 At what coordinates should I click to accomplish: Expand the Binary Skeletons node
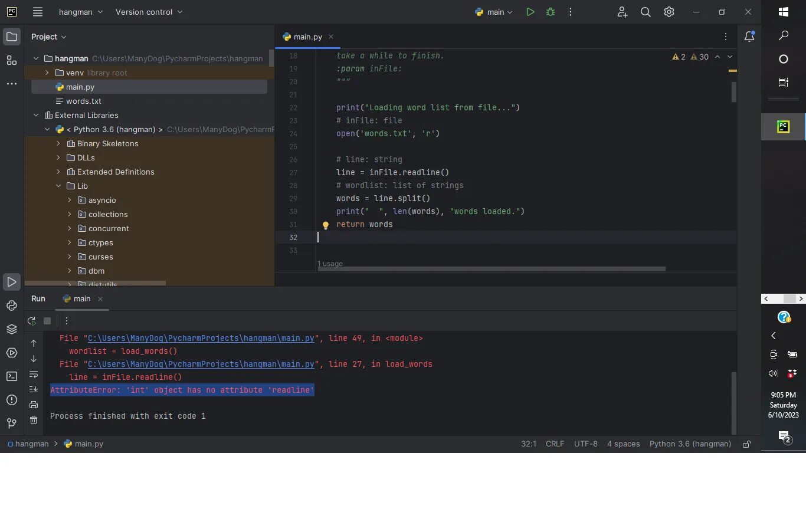58,143
